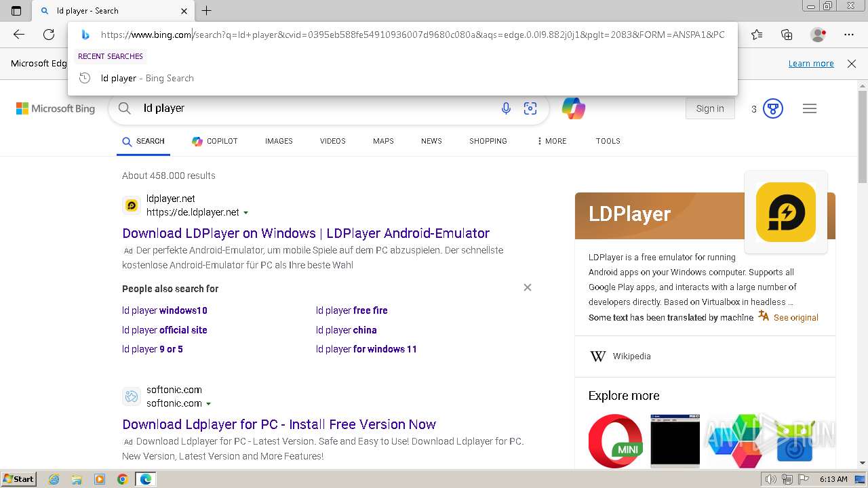Click See original translation link
The height and width of the screenshot is (488, 868).
pyautogui.click(x=795, y=317)
